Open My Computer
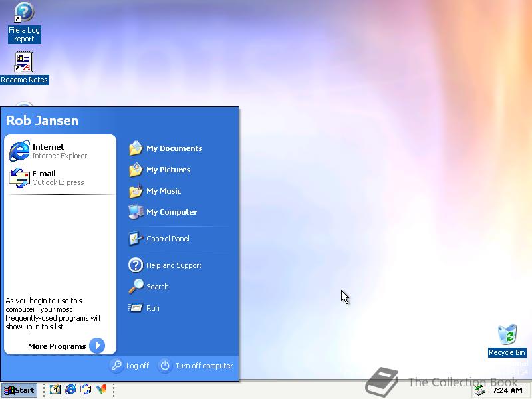 click(x=163, y=212)
